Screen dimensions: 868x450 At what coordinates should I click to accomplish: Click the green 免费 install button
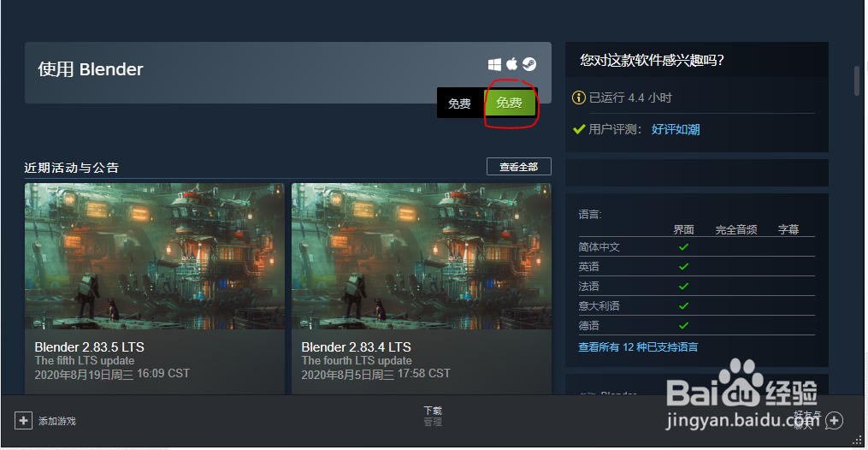(x=510, y=103)
